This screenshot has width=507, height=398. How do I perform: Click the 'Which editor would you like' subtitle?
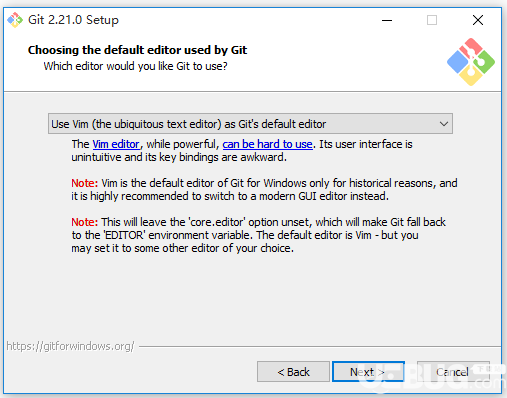pyautogui.click(x=135, y=66)
